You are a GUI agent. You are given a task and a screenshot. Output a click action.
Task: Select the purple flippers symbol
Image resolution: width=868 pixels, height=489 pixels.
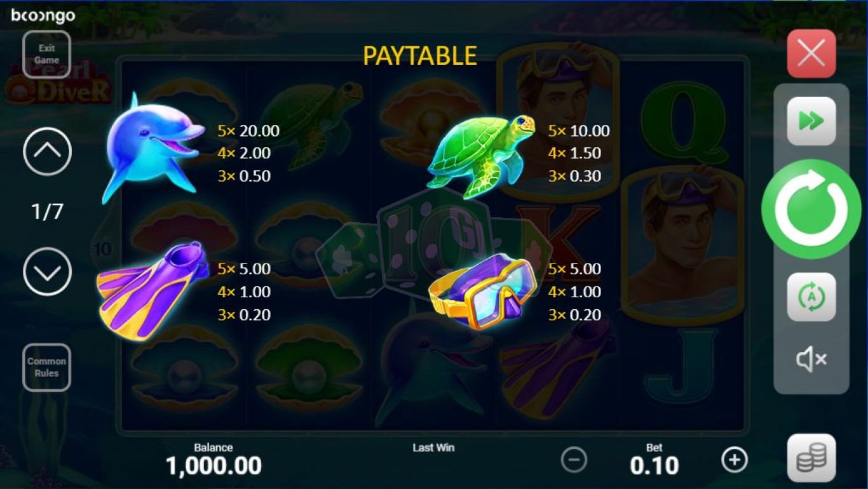pyautogui.click(x=153, y=290)
